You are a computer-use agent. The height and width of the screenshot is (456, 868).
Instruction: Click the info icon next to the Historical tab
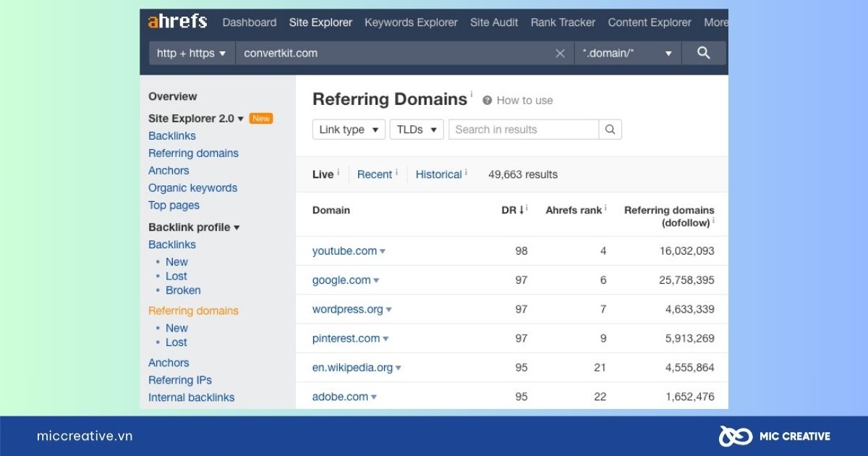[x=466, y=172]
